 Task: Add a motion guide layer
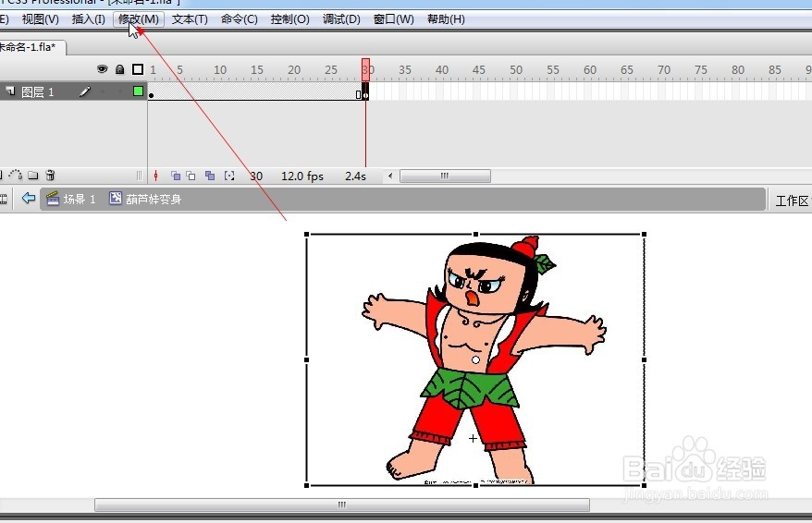click(x=16, y=175)
